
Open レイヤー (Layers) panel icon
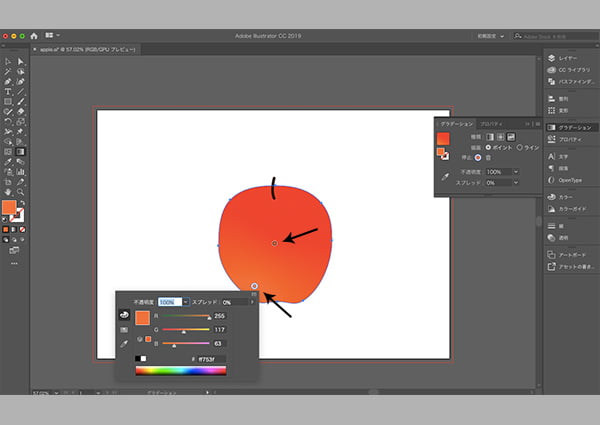(x=551, y=58)
